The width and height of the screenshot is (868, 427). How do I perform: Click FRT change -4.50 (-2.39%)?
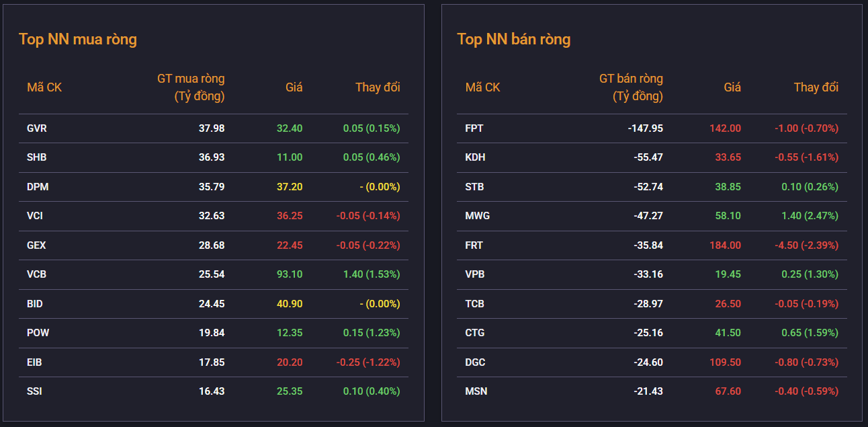pos(806,245)
